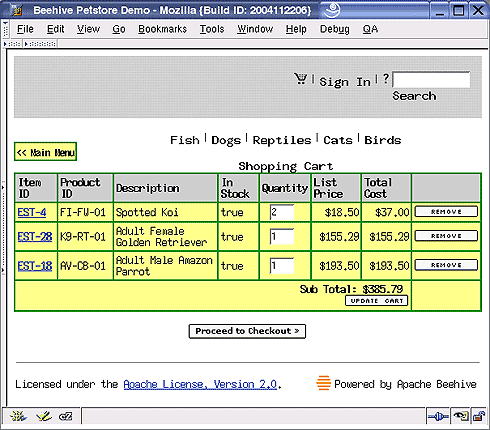This screenshot has width=490, height=430.
Task: Browse the Cats category
Action: [338, 140]
